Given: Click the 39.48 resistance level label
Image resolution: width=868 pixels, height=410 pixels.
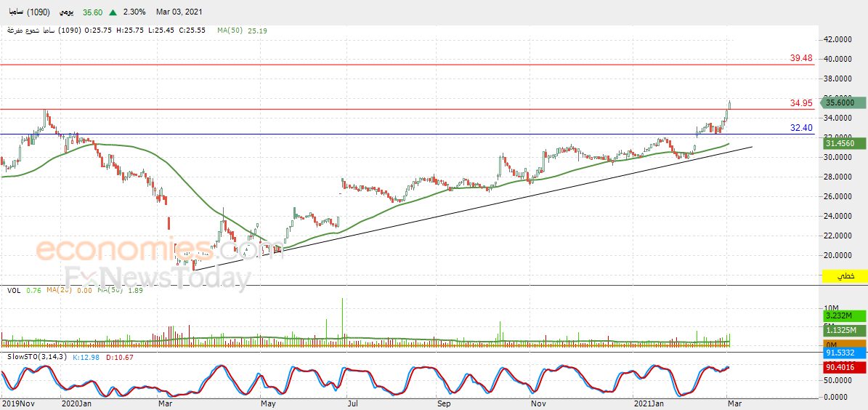Looking at the screenshot, I should [x=801, y=57].
